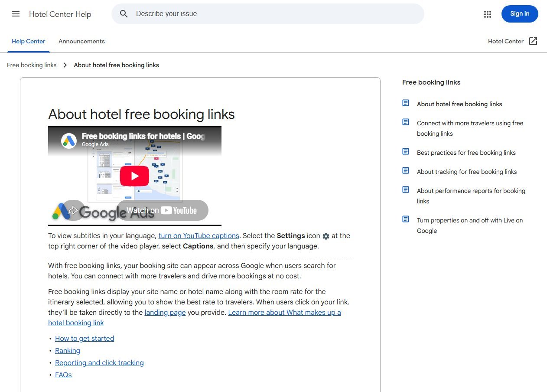Open About performance reports for booking links
The width and height of the screenshot is (547, 392).
tap(471, 196)
